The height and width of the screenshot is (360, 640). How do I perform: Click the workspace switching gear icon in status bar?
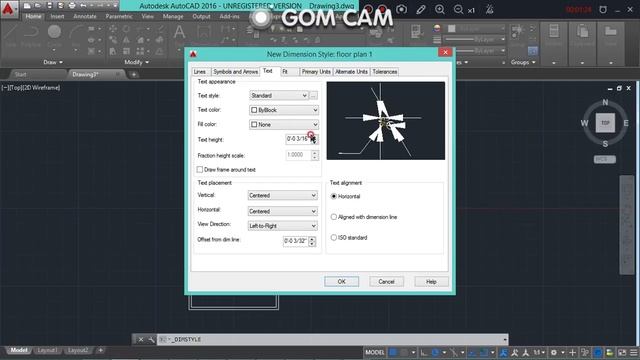[x=554, y=352]
